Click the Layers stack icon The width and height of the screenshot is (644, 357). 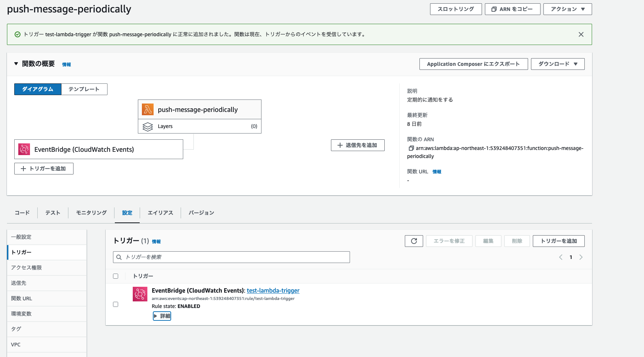coord(148,127)
